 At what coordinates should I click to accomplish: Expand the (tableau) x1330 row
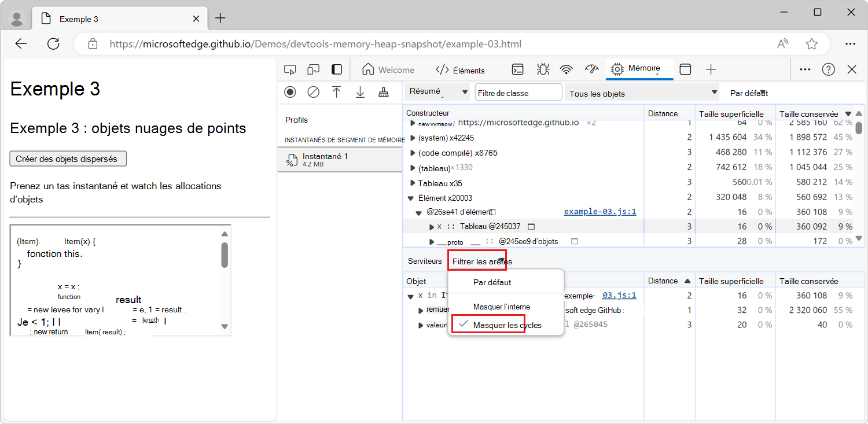(x=413, y=168)
